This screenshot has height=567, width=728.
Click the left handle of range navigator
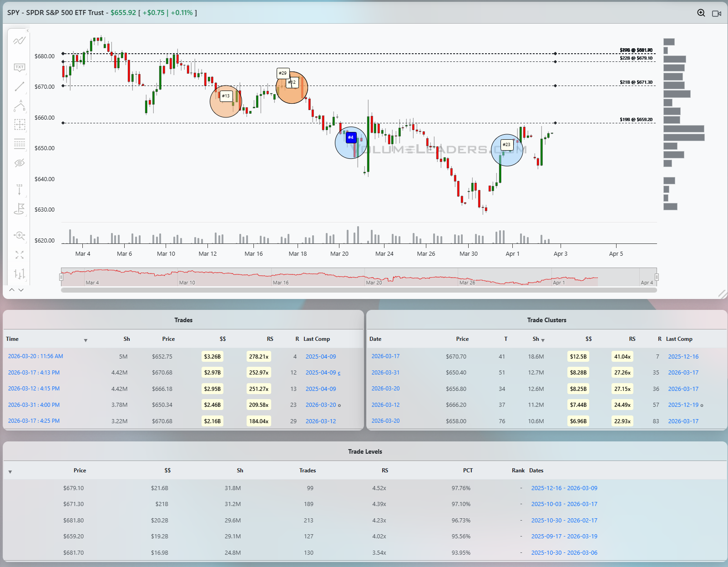click(61, 277)
